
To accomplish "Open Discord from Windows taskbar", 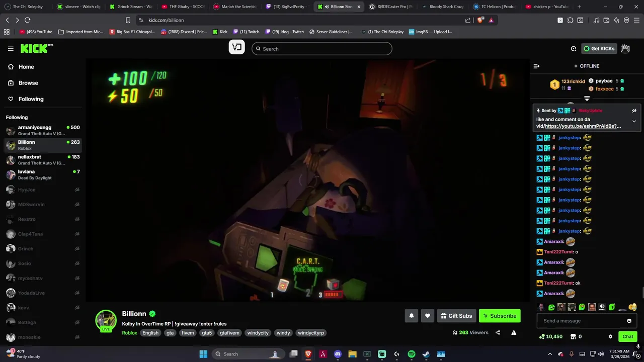I will click(338, 354).
